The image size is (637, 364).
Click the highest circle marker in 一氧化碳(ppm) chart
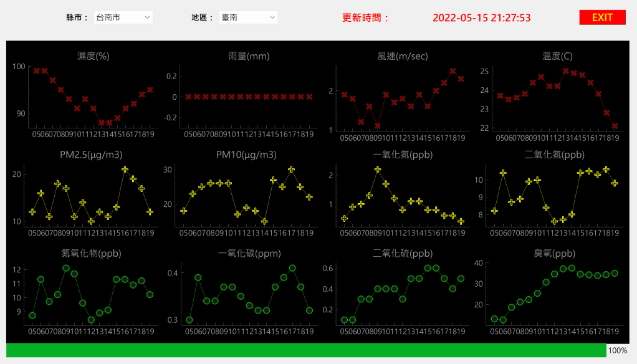pyautogui.click(x=292, y=268)
